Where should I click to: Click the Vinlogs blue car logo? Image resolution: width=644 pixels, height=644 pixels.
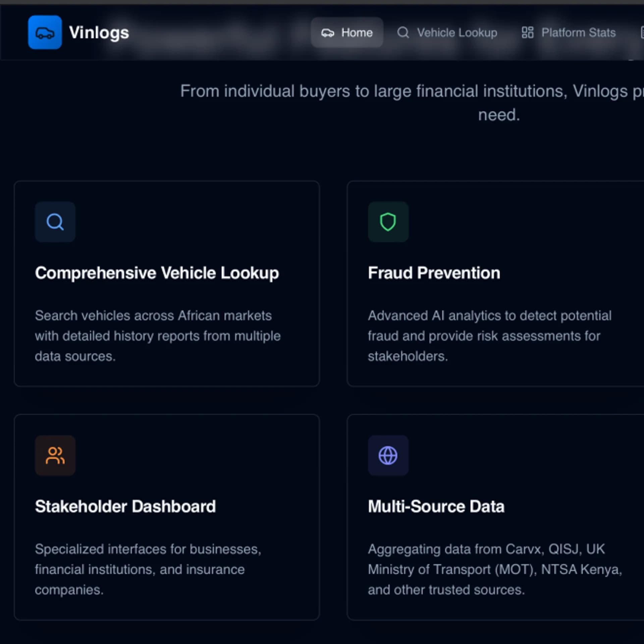point(45,33)
